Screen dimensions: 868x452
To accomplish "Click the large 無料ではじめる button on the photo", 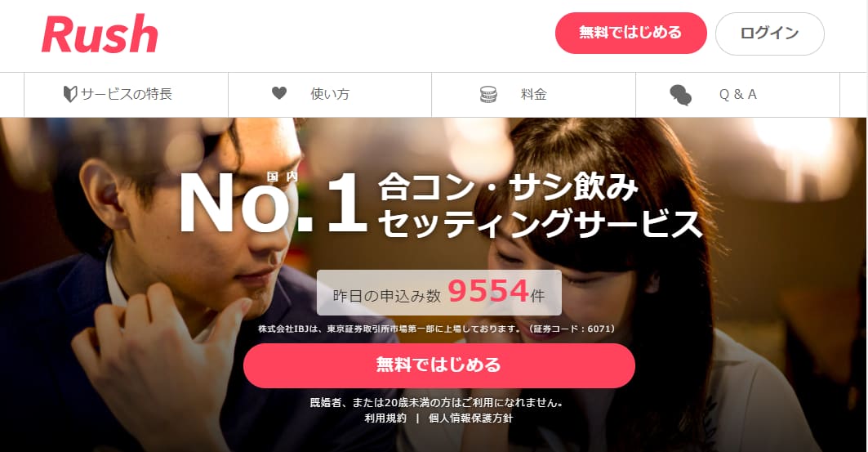I will click(439, 365).
